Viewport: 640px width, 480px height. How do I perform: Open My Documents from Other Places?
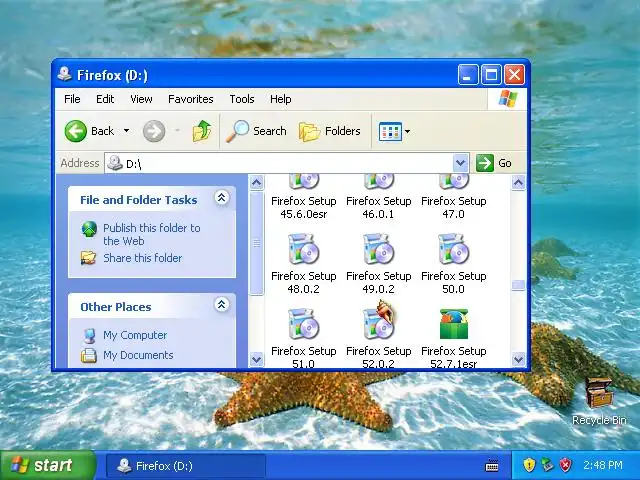pos(138,355)
